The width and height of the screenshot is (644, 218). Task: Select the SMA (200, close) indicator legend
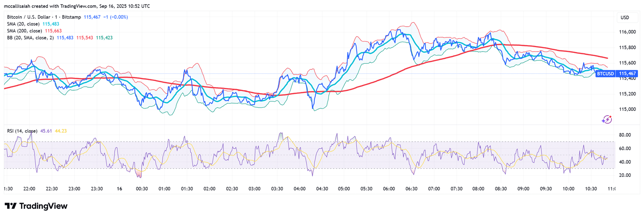pos(25,31)
